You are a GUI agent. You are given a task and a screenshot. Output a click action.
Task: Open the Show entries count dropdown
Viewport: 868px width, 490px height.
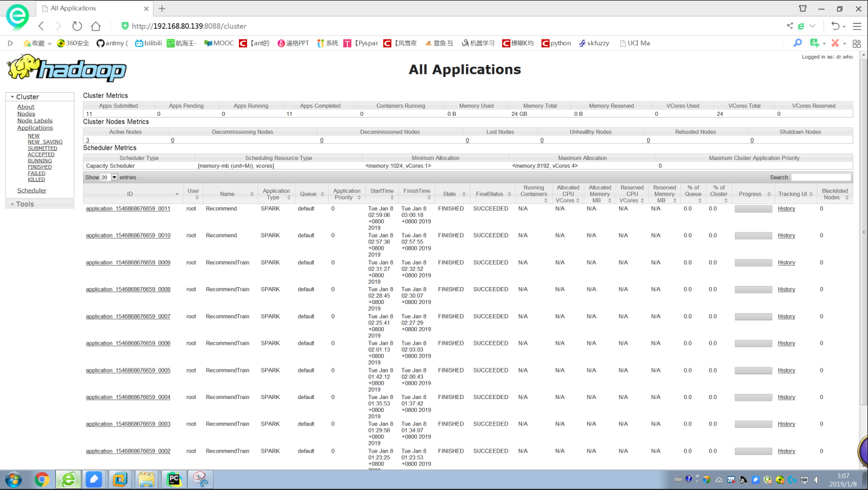click(x=109, y=177)
